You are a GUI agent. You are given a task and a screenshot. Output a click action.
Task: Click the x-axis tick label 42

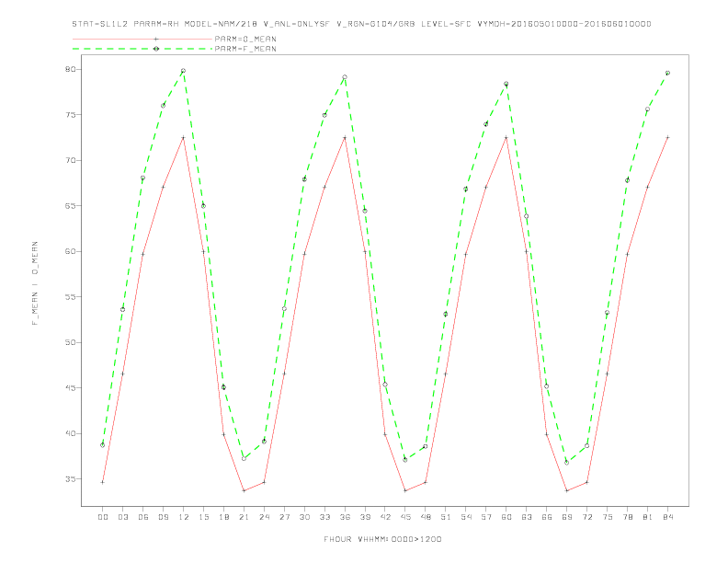pyautogui.click(x=385, y=517)
